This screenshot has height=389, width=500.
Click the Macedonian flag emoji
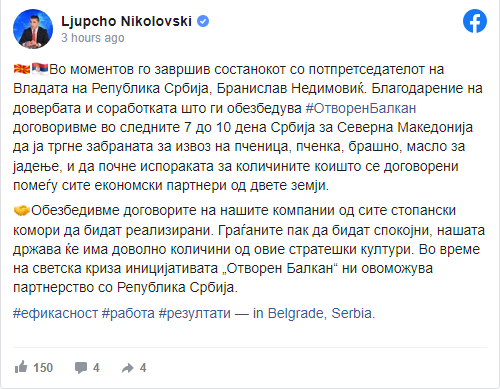[x=22, y=69]
